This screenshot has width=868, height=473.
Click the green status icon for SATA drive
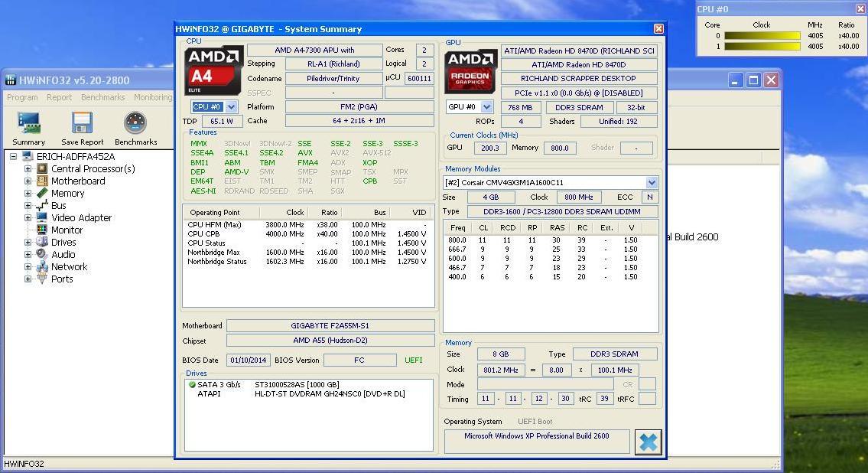(x=192, y=384)
